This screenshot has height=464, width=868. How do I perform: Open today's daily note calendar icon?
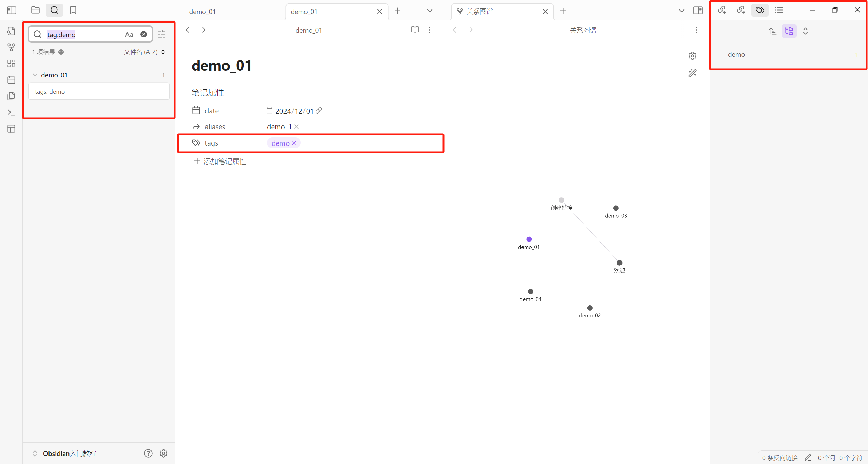point(11,80)
